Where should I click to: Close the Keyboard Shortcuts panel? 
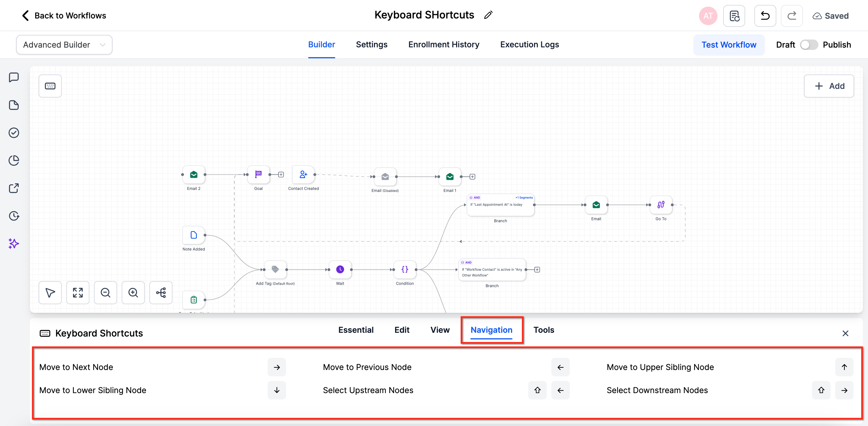click(845, 333)
